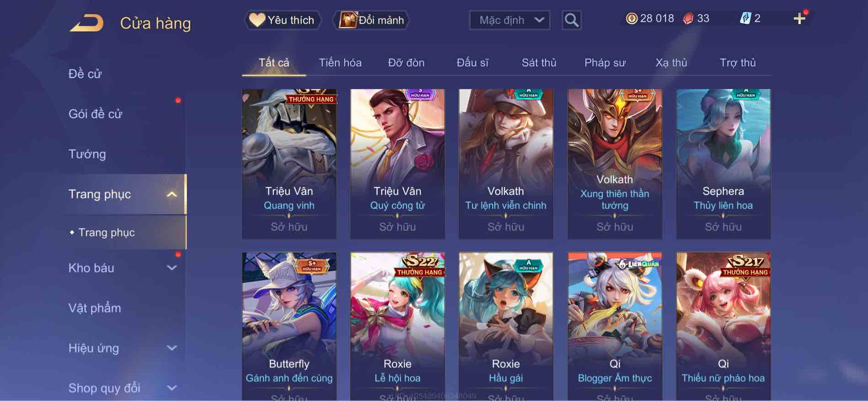Expand the Hiệu ứng menu

pos(171,348)
